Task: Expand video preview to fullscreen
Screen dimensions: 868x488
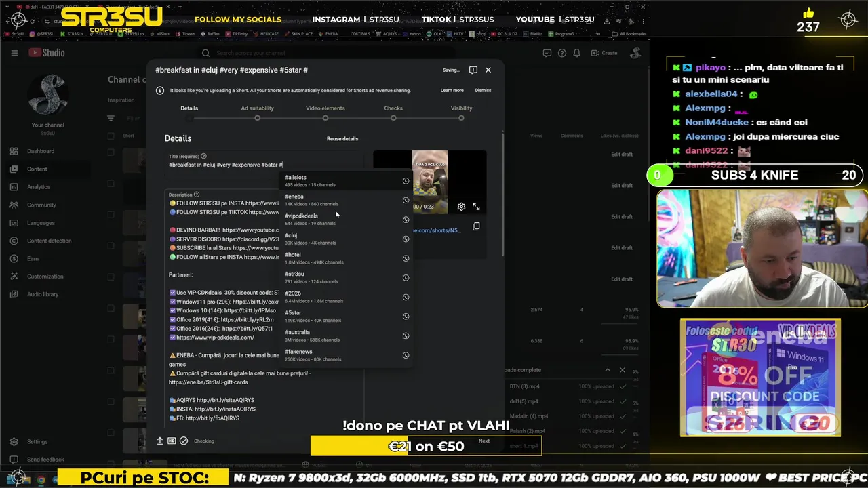Action: pyautogui.click(x=476, y=207)
